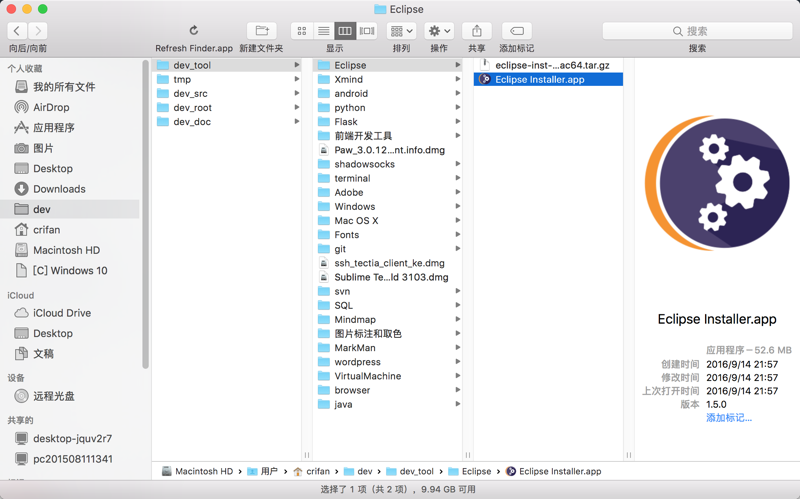Expand dev_tool folder via its arrow

(x=296, y=65)
